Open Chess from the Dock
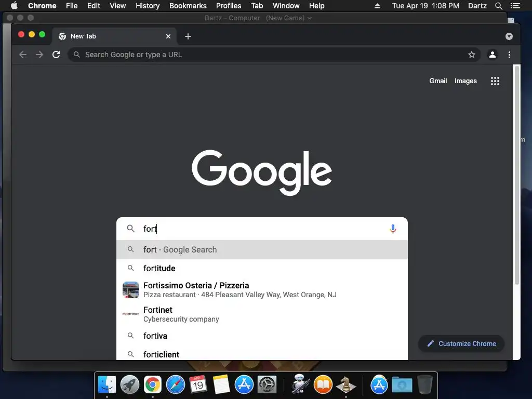 pos(345,385)
